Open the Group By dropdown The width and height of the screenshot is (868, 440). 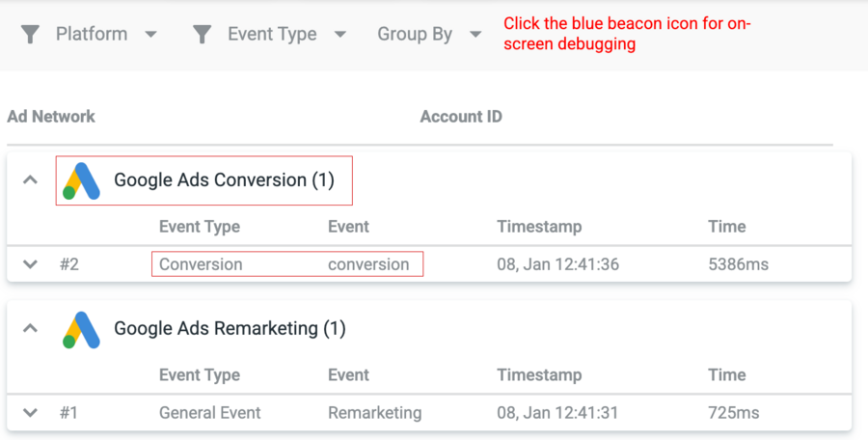[x=429, y=35]
